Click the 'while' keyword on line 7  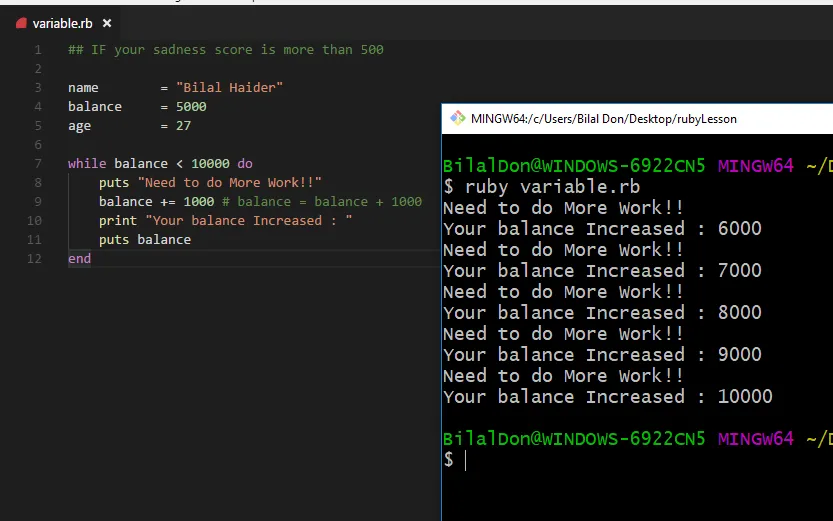click(x=87, y=164)
